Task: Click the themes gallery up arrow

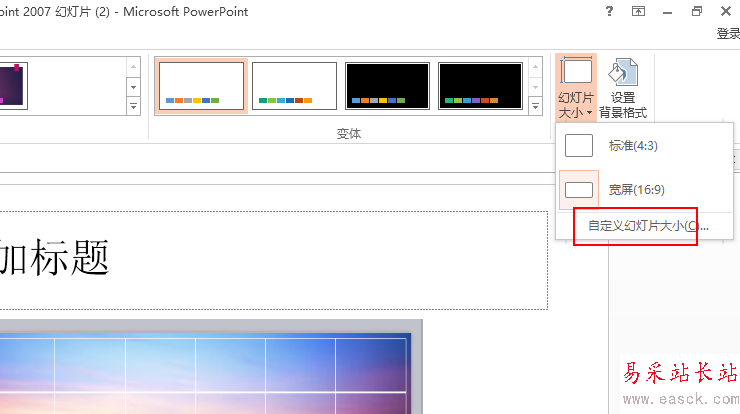Action: tap(134, 67)
